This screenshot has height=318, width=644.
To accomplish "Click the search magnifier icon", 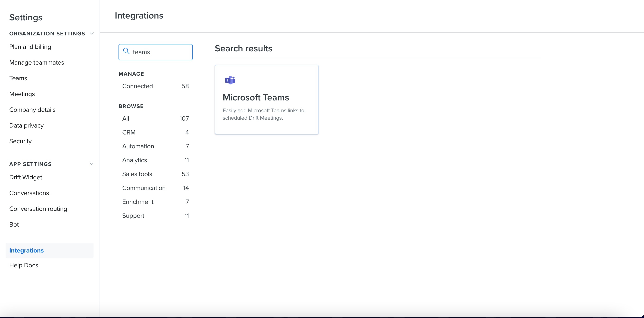I will [126, 51].
